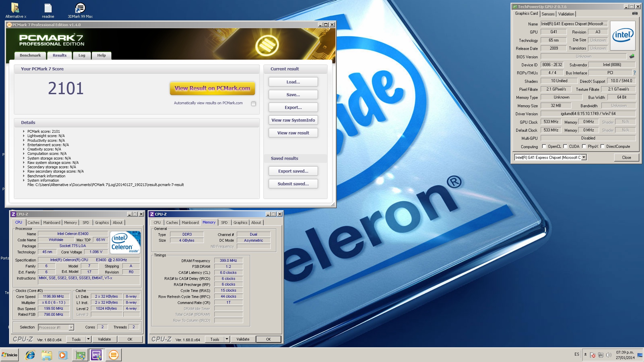Click Save... button in PCMark 7
Screen dimensions: 644x362
(293, 95)
